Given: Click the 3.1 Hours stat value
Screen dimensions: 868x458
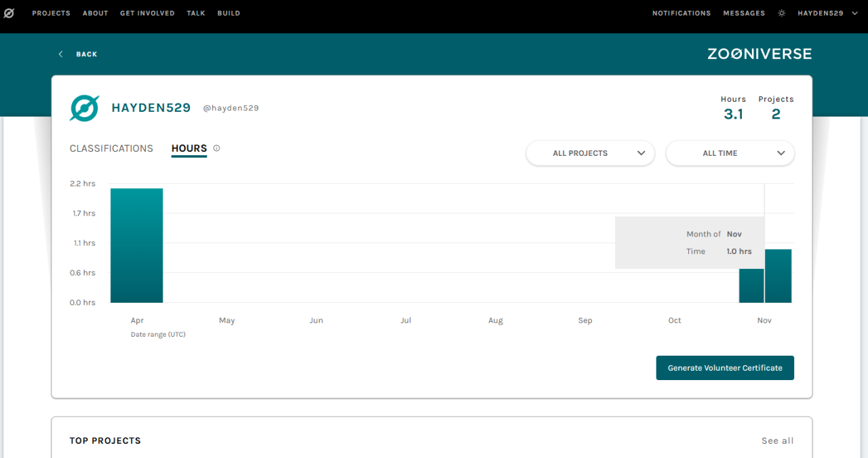Looking at the screenshot, I should click(733, 114).
